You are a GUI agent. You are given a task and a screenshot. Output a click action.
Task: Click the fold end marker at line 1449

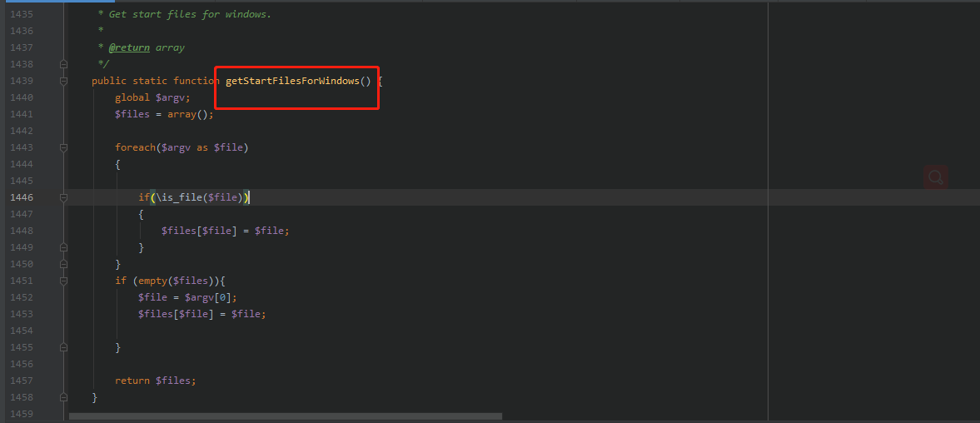64,247
